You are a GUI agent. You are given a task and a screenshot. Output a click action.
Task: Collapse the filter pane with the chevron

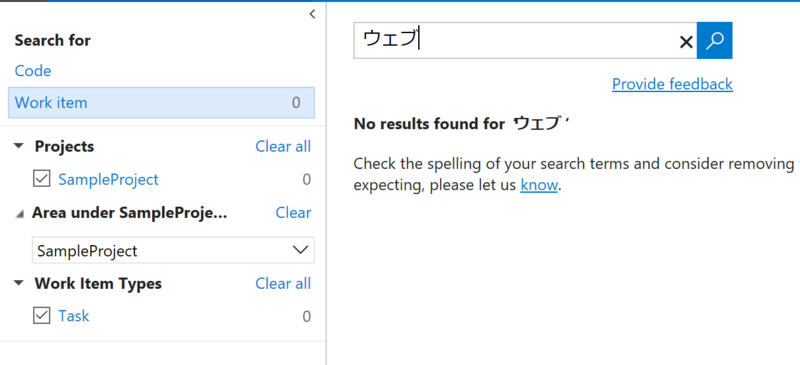[x=312, y=14]
